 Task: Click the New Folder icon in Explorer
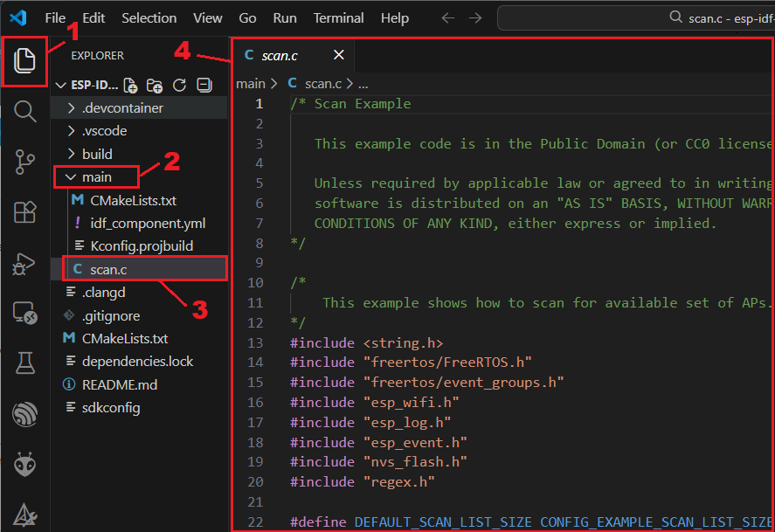pos(155,85)
